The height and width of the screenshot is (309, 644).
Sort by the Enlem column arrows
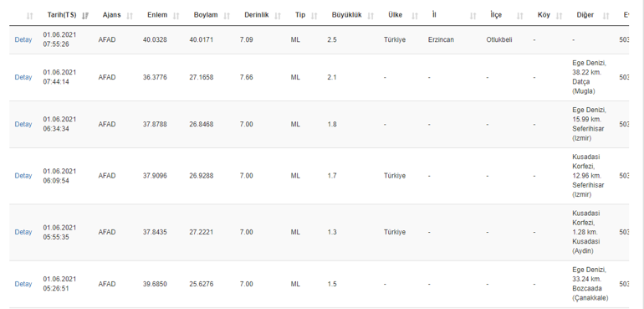pyautogui.click(x=176, y=16)
